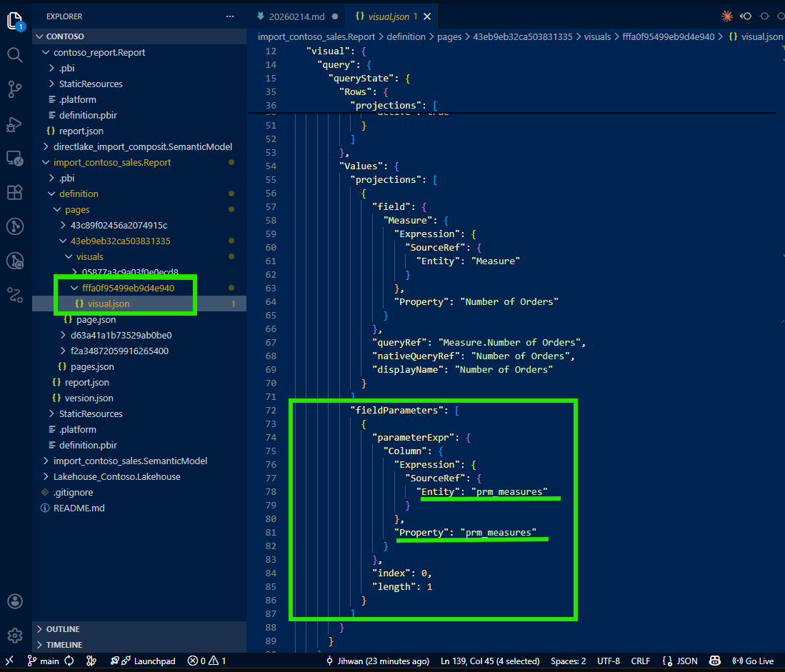Click "prm_measures" Entity value on line 78
This screenshot has height=672, width=785.
point(509,492)
